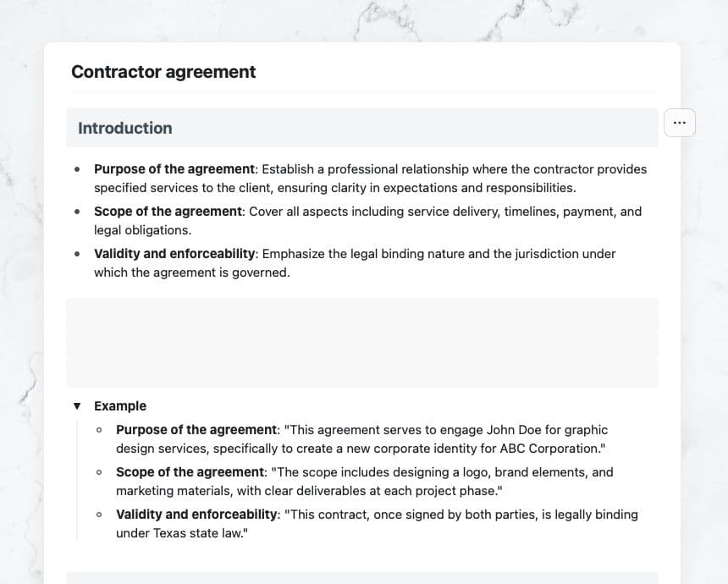The image size is (728, 584).
Task: Click the first solid bullet in the Introduction list
Action: [78, 169]
